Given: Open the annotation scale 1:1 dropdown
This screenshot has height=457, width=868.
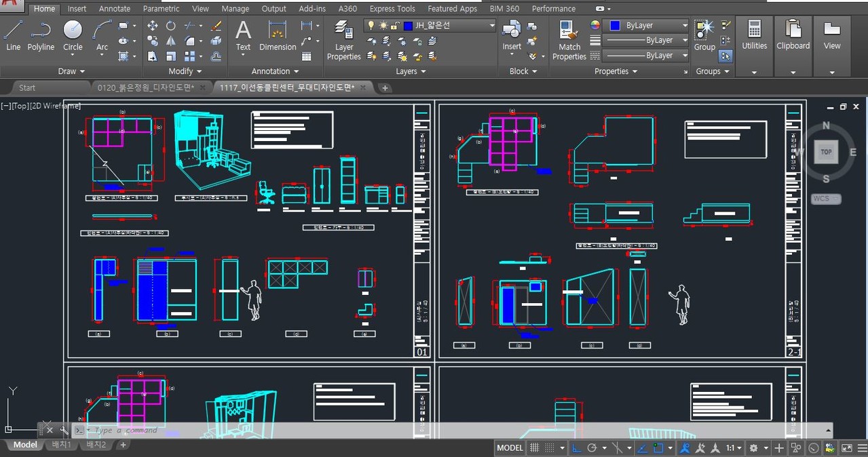Looking at the screenshot, I should point(734,448).
